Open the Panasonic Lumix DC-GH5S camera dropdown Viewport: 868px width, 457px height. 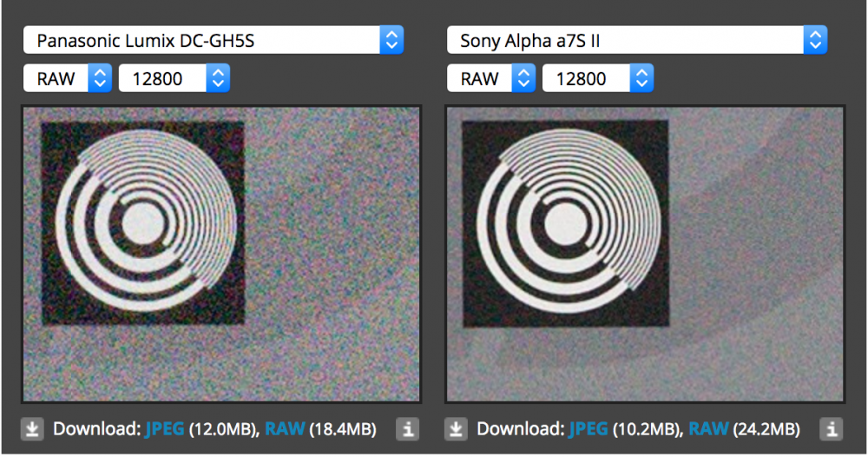tap(214, 40)
